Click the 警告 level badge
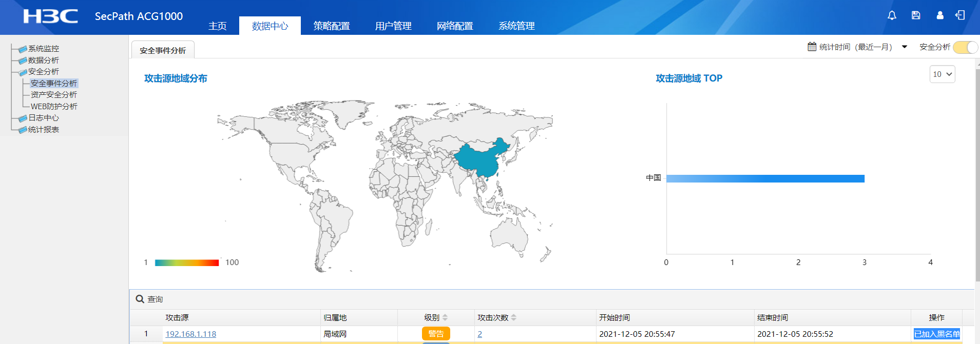The image size is (980, 344). tap(436, 334)
